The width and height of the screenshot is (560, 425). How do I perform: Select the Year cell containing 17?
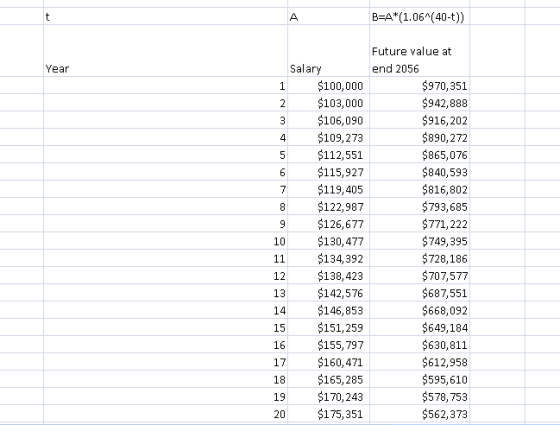click(165, 362)
